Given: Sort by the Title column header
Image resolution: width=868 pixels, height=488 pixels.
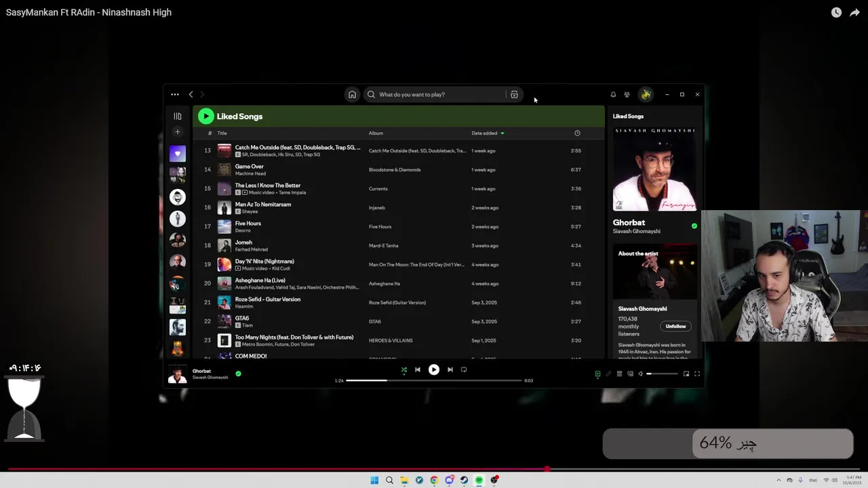Looking at the screenshot, I should [x=222, y=133].
